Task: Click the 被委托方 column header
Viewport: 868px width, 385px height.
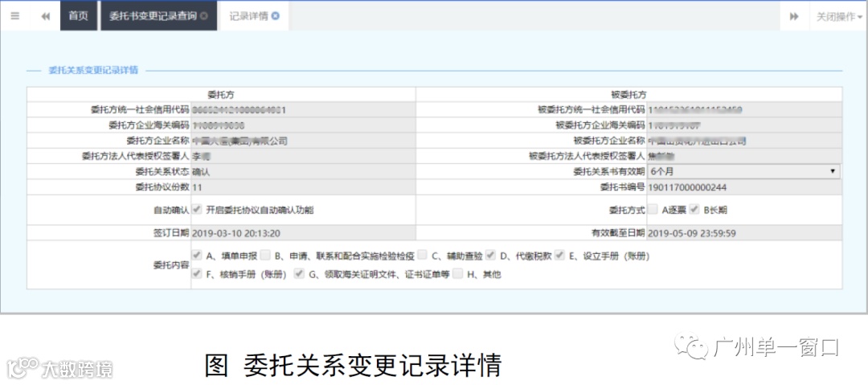Action: point(628,95)
